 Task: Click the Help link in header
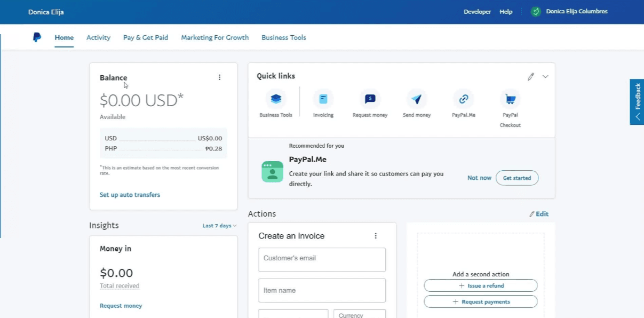(x=506, y=12)
